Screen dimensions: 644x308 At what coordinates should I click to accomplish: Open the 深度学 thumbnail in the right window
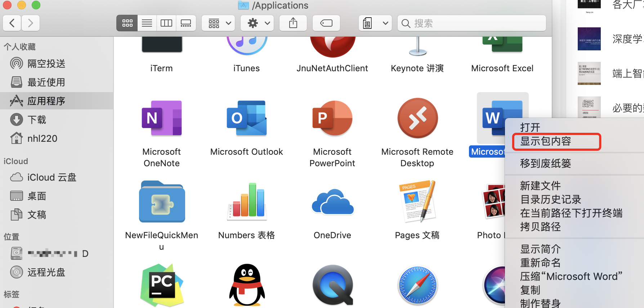point(589,38)
